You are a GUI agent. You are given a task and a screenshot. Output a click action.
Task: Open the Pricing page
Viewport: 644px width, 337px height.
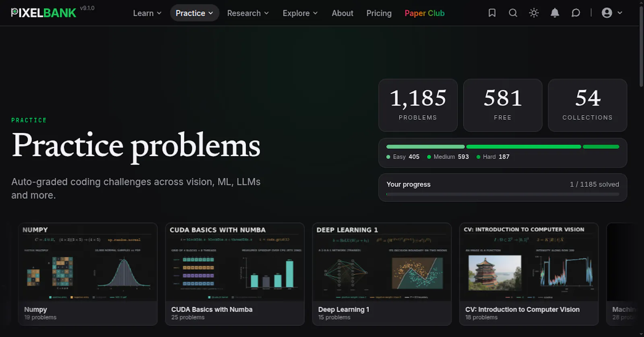point(379,13)
